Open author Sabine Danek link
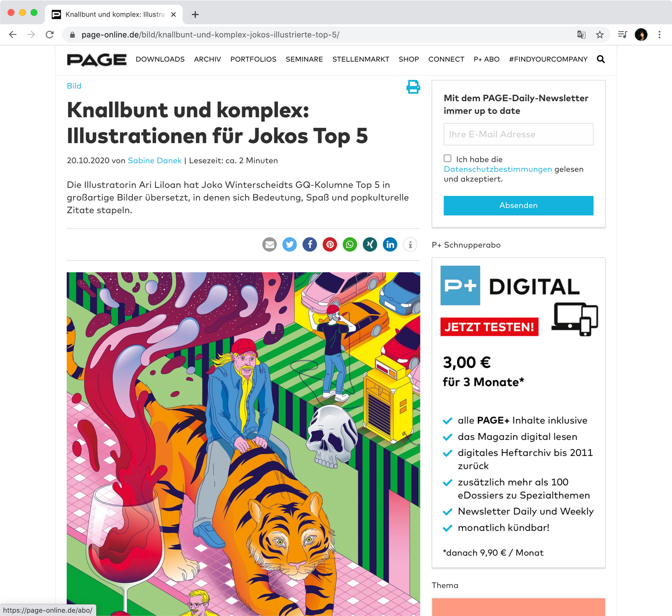 (155, 161)
